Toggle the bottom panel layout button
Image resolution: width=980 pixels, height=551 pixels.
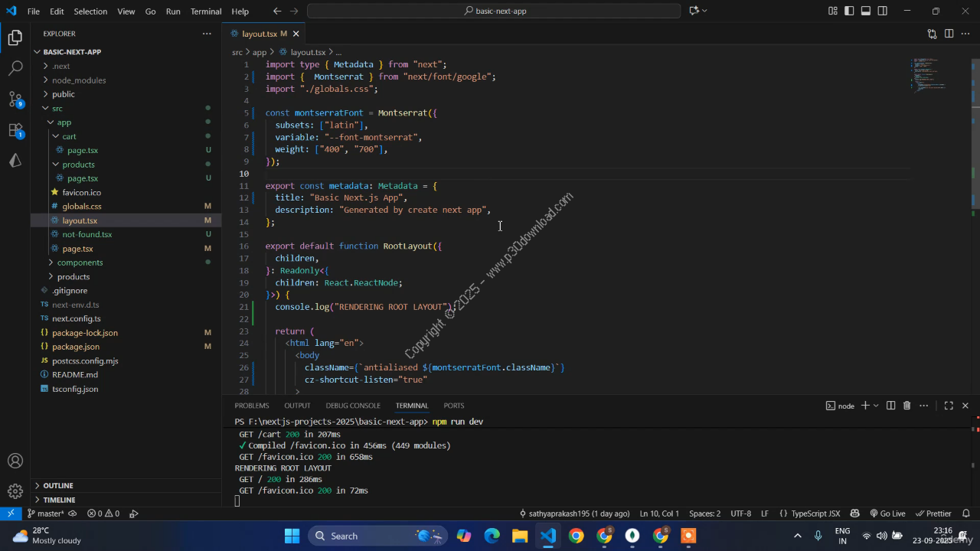866,11
